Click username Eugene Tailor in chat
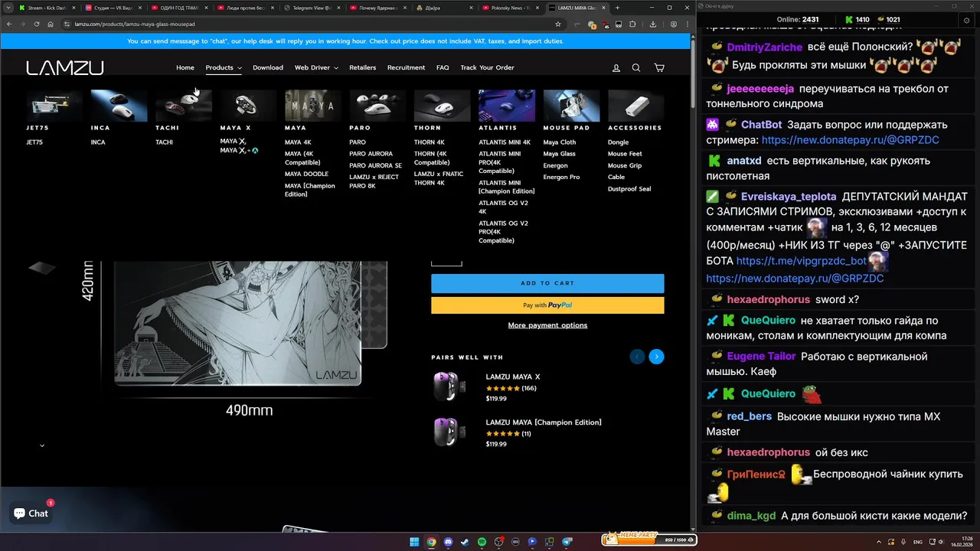Screen dimensions: 980x551 pos(762,357)
